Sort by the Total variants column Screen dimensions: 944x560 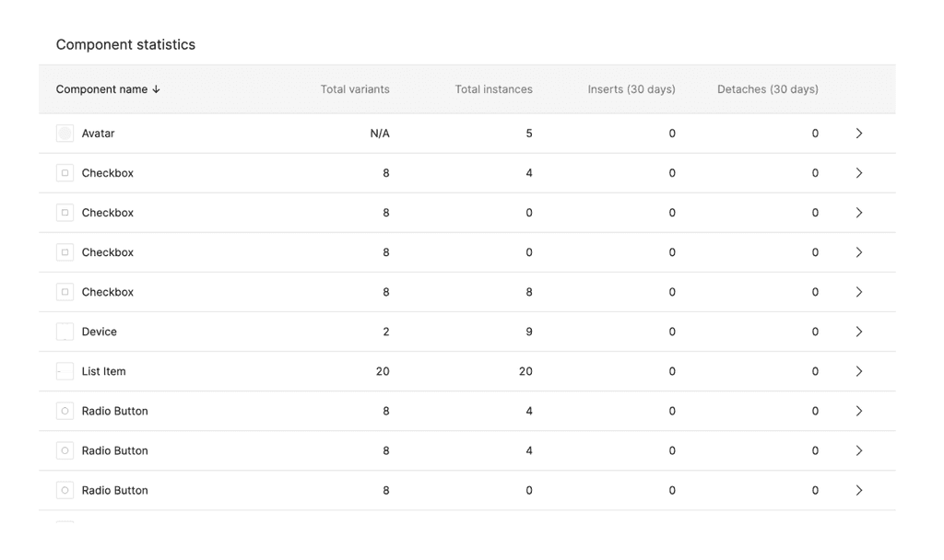tap(355, 89)
